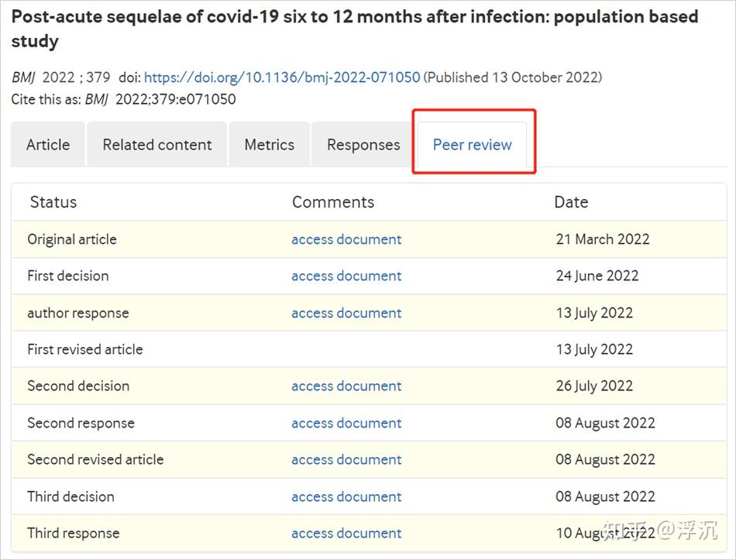Click the First revised article row
The image size is (736, 560).
(85, 349)
